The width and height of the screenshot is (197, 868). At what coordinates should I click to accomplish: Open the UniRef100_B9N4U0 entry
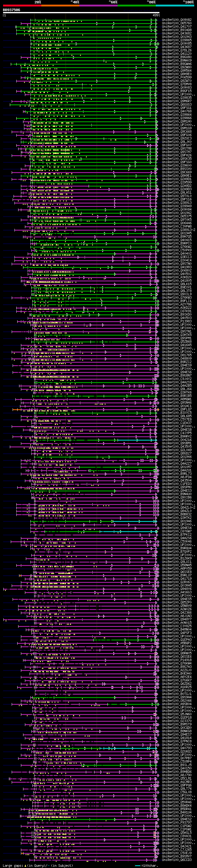coord(177,494)
